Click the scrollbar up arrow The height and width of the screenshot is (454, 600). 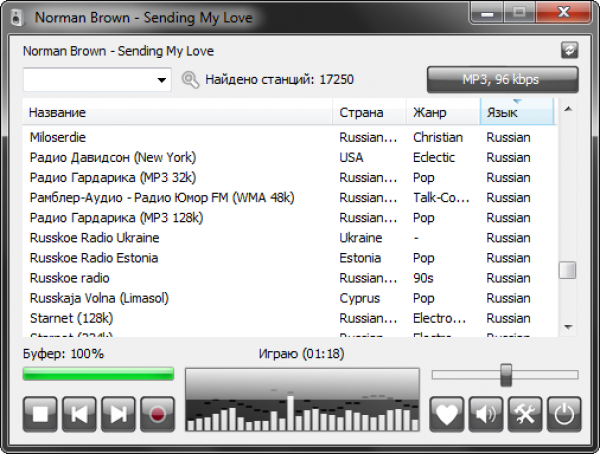click(568, 110)
